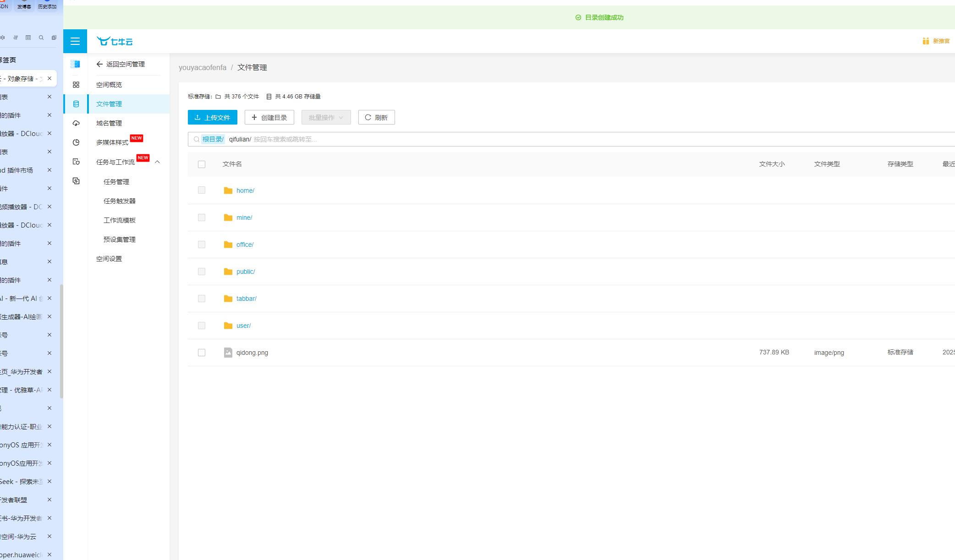Click the four-squares overview icon in rail

(x=76, y=85)
